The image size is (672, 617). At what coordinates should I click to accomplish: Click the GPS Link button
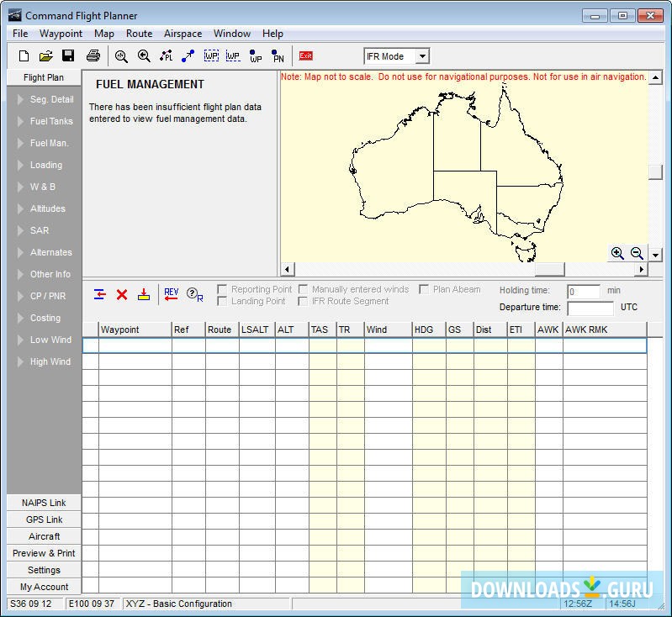click(x=44, y=519)
